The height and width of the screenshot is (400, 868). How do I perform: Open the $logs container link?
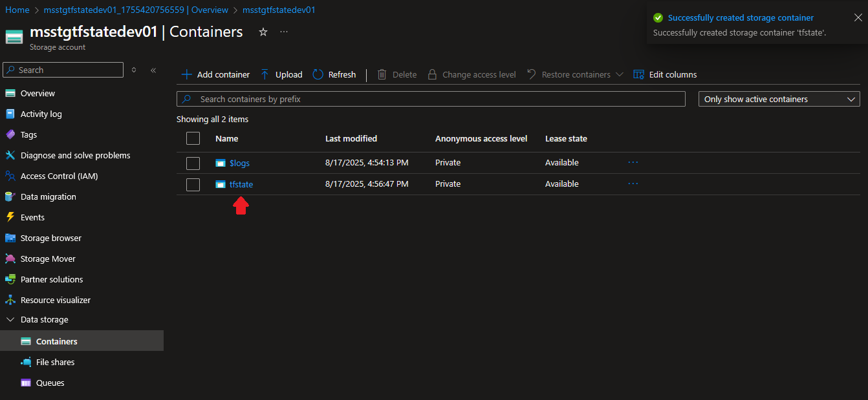pyautogui.click(x=239, y=163)
